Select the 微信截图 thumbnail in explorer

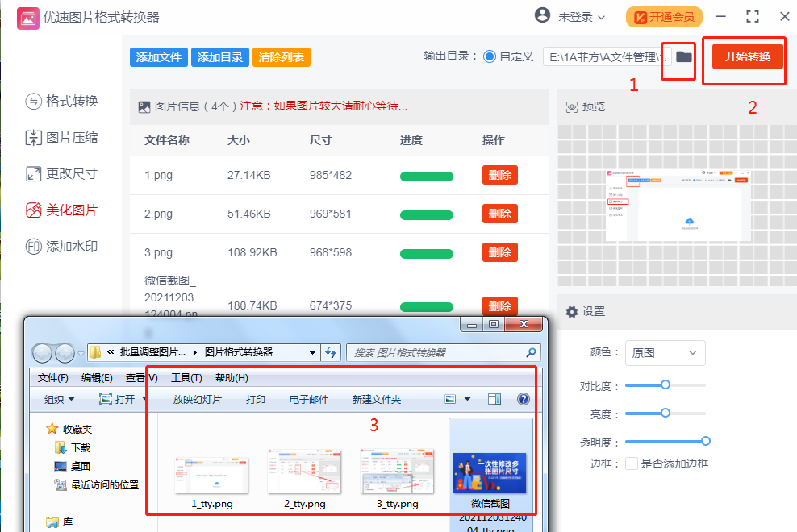coord(490,475)
